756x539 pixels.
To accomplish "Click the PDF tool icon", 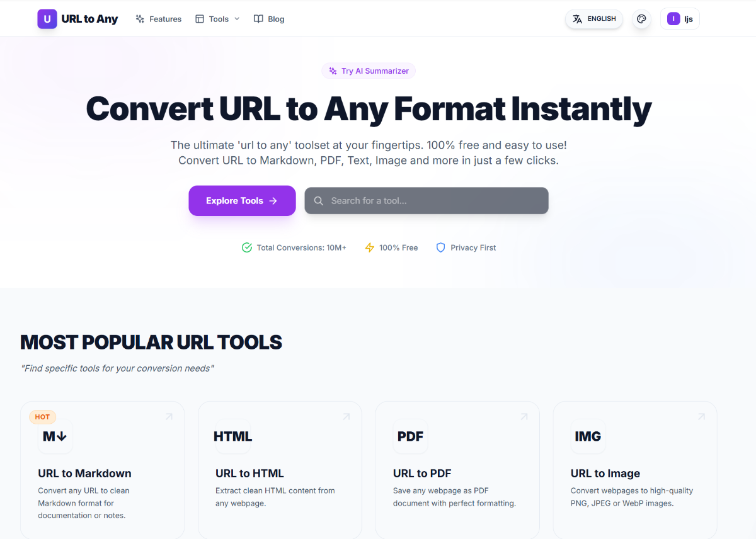I will point(410,436).
